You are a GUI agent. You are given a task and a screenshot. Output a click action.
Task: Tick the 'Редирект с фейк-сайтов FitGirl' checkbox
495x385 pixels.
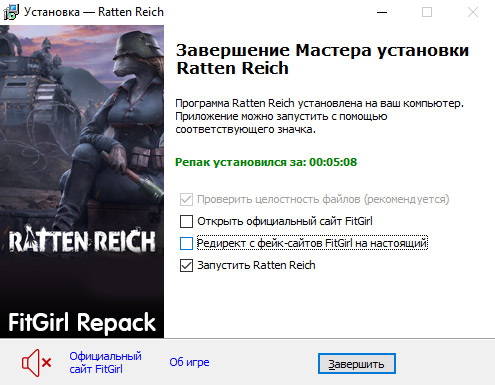pyautogui.click(x=186, y=243)
